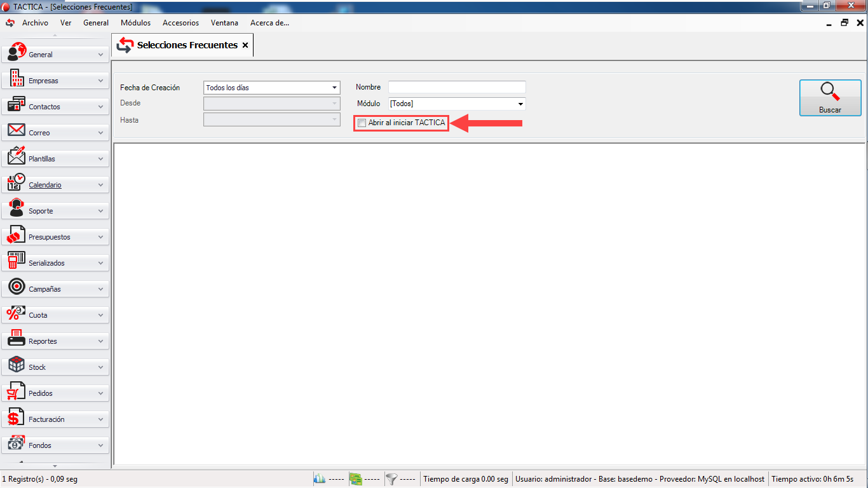
Task: Click the Reportes printer icon
Action: pyautogui.click(x=17, y=339)
